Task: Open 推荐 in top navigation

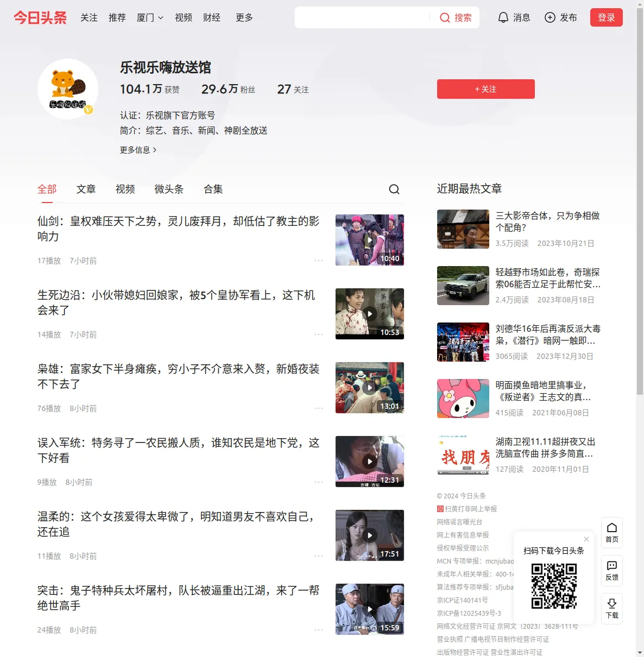Action: [x=117, y=17]
